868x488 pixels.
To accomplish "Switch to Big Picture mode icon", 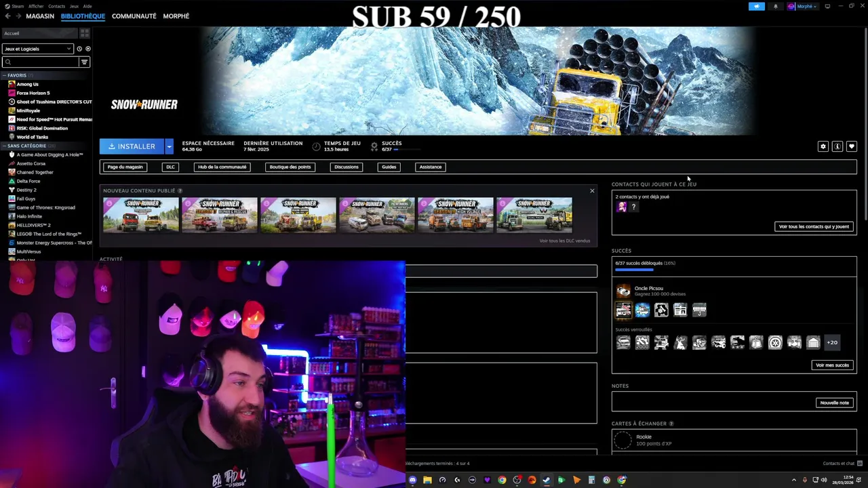I will [827, 6].
